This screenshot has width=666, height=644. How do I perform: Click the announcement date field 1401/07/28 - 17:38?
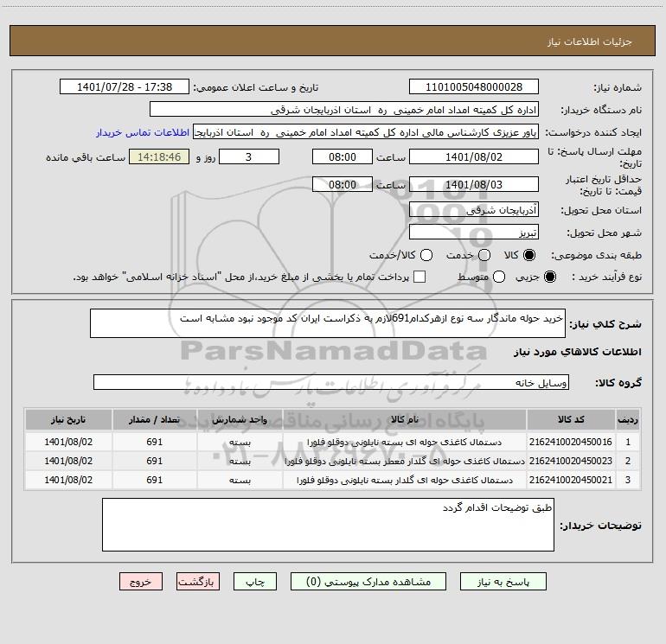click(125, 86)
